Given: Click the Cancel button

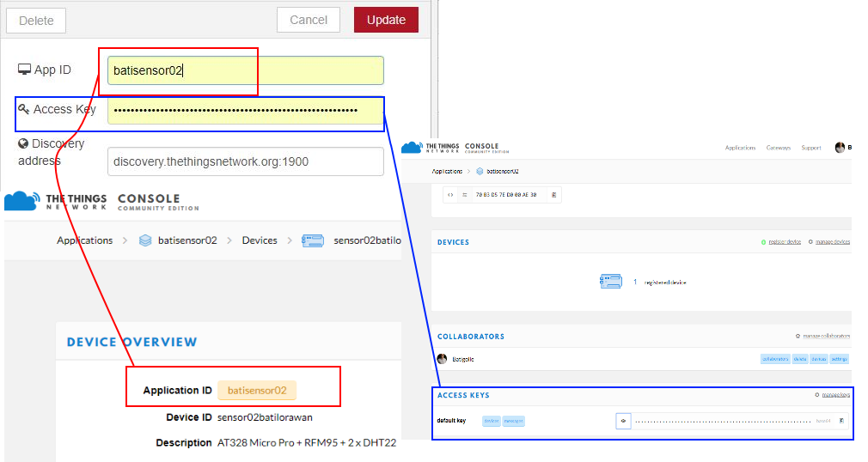Looking at the screenshot, I should tap(309, 20).
